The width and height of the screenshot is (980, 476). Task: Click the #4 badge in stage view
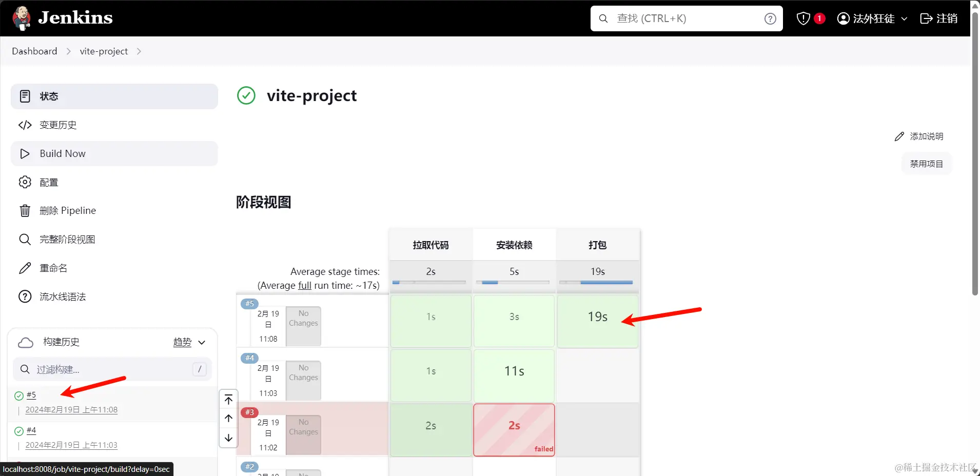pos(249,358)
